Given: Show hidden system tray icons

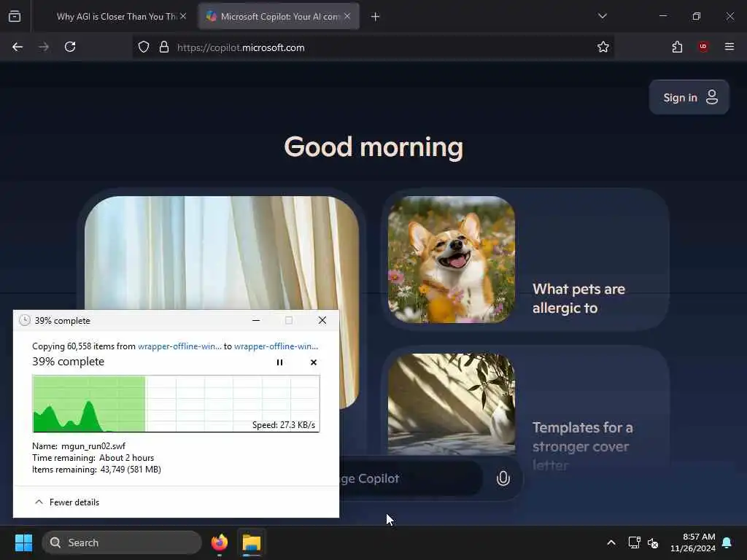Looking at the screenshot, I should (x=611, y=542).
